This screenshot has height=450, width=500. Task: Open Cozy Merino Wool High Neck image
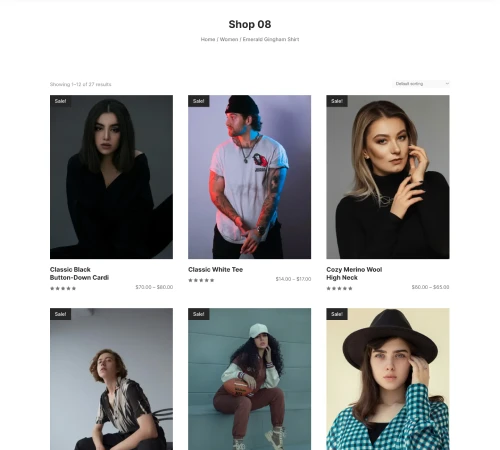point(388,177)
